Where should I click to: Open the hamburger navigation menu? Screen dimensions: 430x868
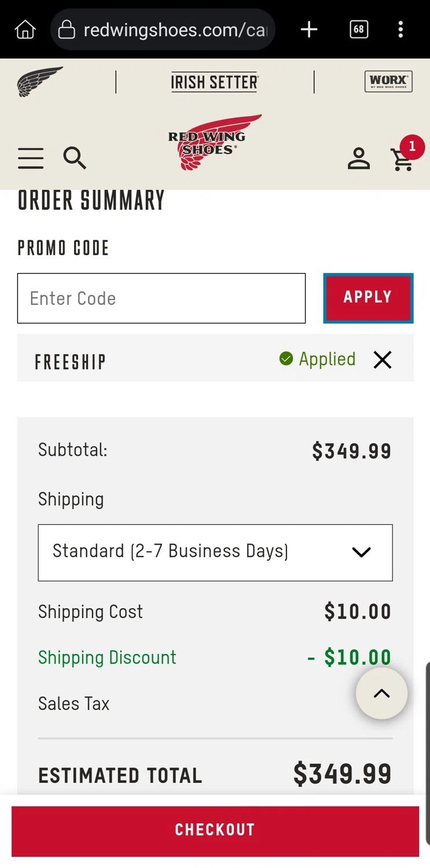(31, 158)
